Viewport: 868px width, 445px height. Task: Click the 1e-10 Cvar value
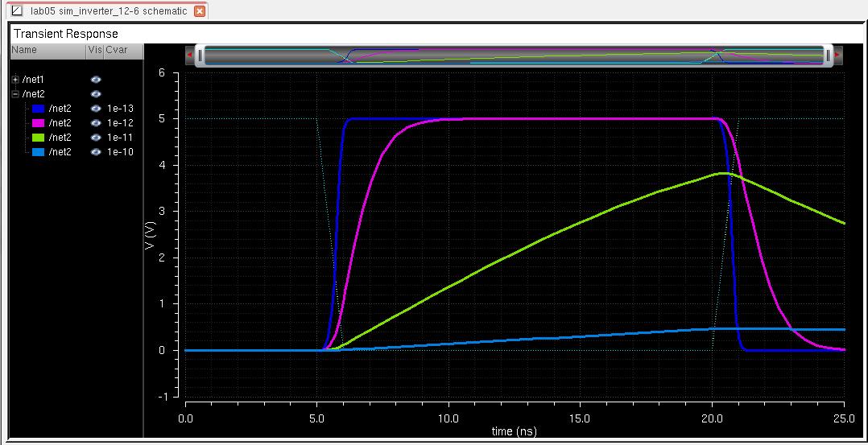(x=120, y=151)
